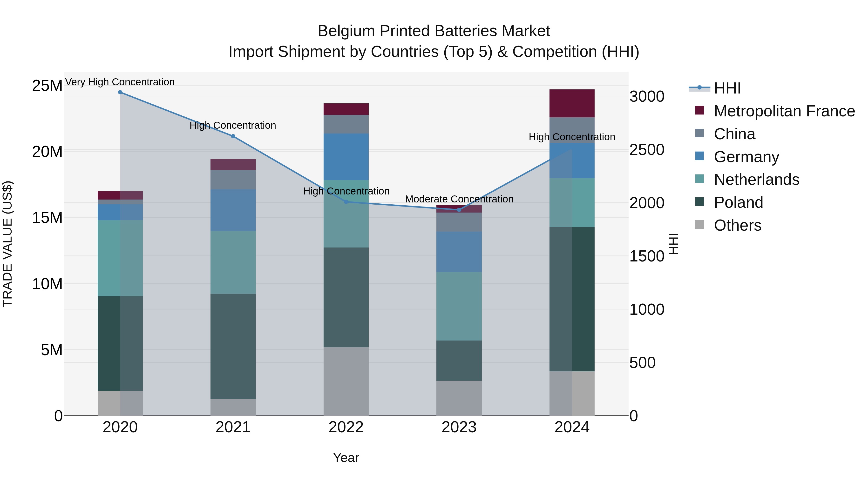Click the 'High Concentration' label above 2021
The width and height of the screenshot is (868, 488).
coord(233,125)
